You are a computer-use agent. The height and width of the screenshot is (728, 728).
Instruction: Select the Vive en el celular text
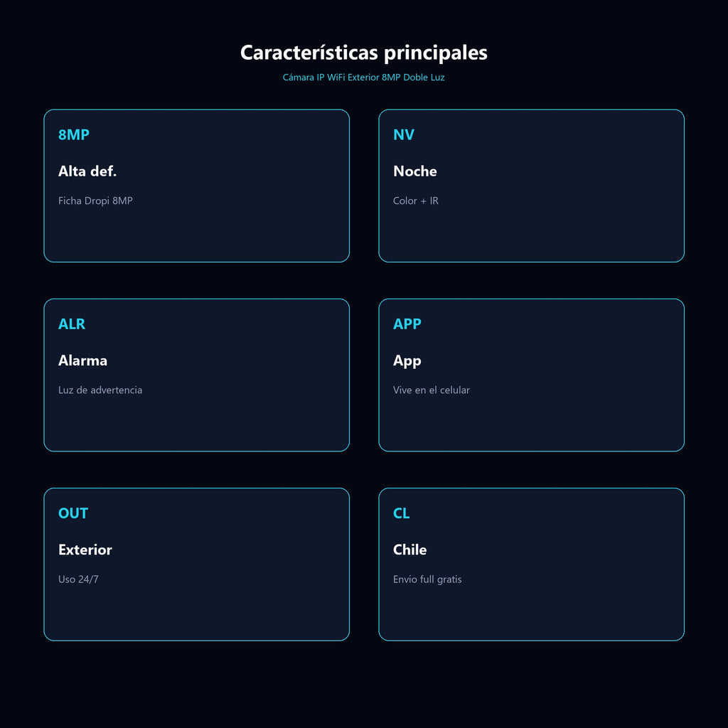[x=431, y=390]
